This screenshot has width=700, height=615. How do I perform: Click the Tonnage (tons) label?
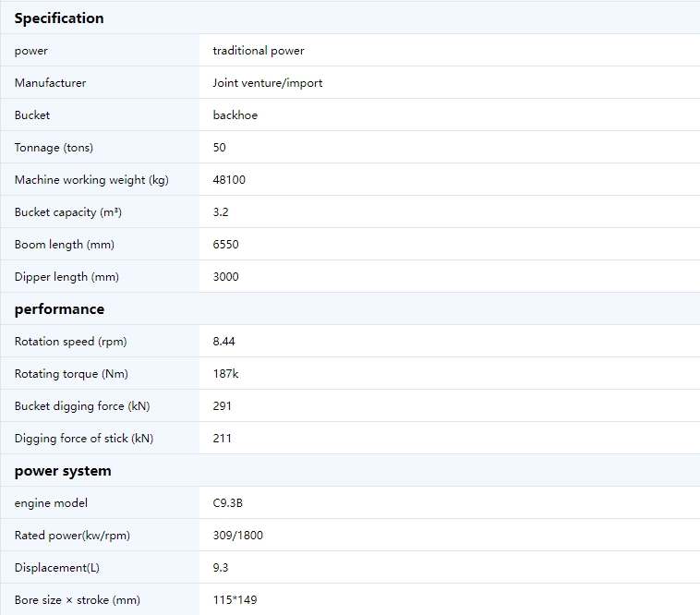(x=54, y=148)
